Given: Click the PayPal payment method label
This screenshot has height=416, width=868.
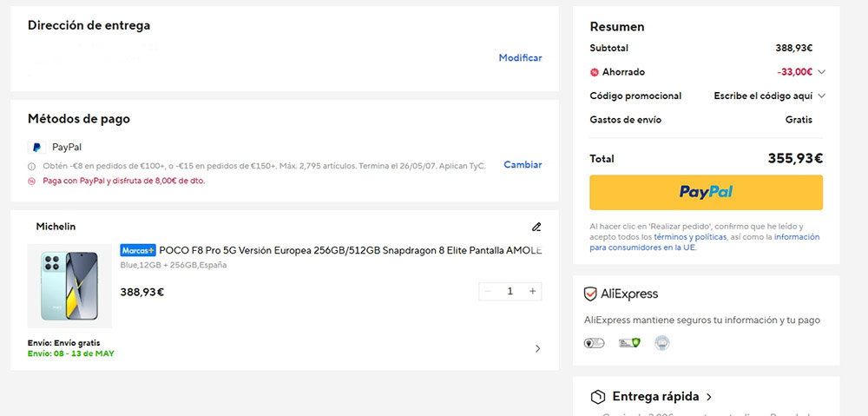Looking at the screenshot, I should click(67, 148).
